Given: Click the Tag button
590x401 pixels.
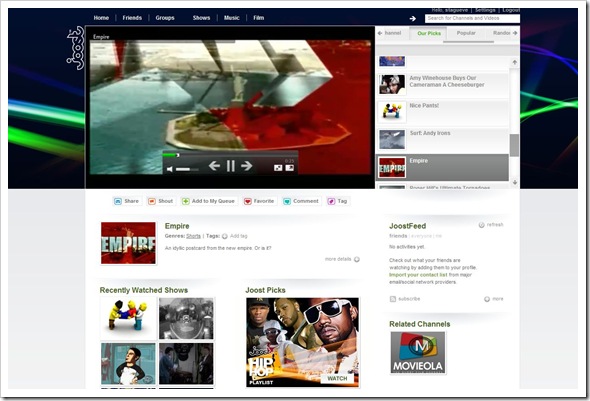Looking at the screenshot, I should [338, 201].
